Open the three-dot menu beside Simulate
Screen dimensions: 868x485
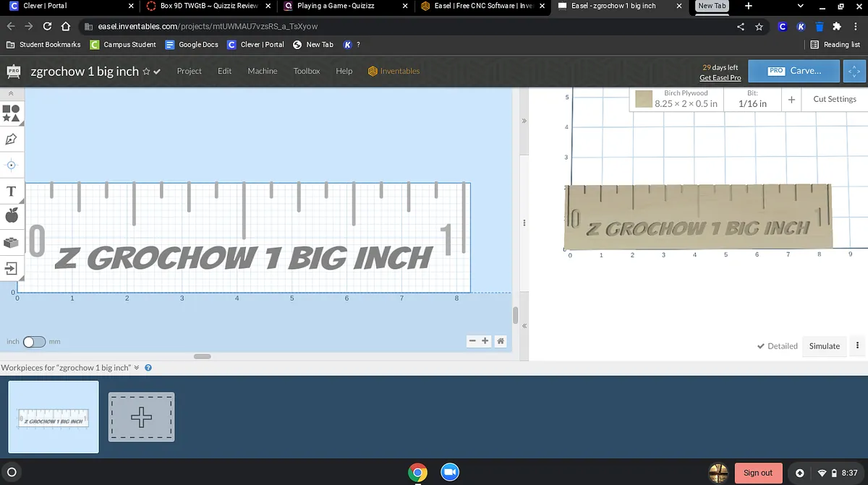click(x=857, y=346)
